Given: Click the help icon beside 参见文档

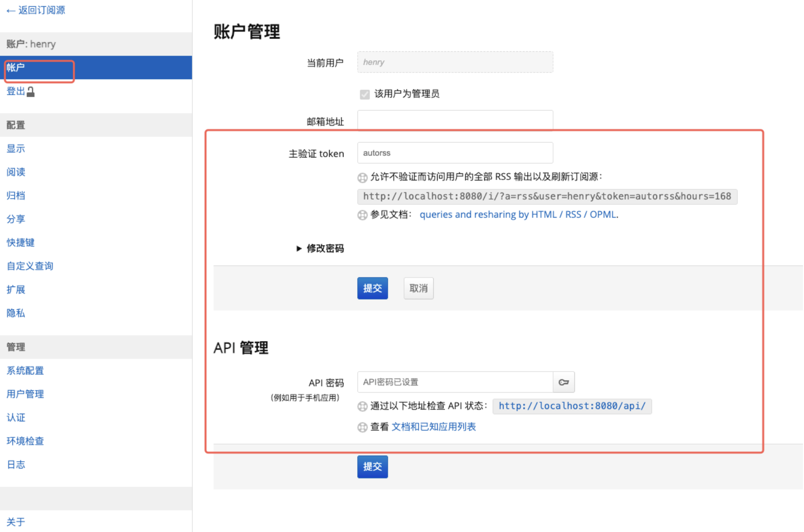Looking at the screenshot, I should 363,215.
